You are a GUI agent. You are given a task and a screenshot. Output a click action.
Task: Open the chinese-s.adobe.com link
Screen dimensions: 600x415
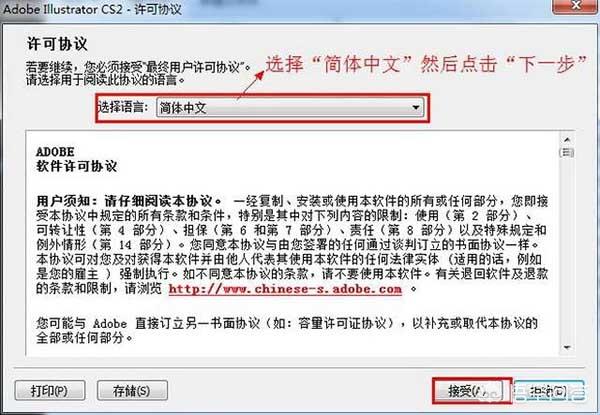point(285,289)
